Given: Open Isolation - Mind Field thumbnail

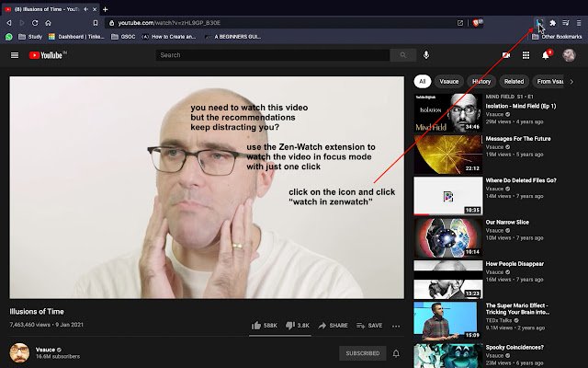Looking at the screenshot, I should click(x=448, y=113).
